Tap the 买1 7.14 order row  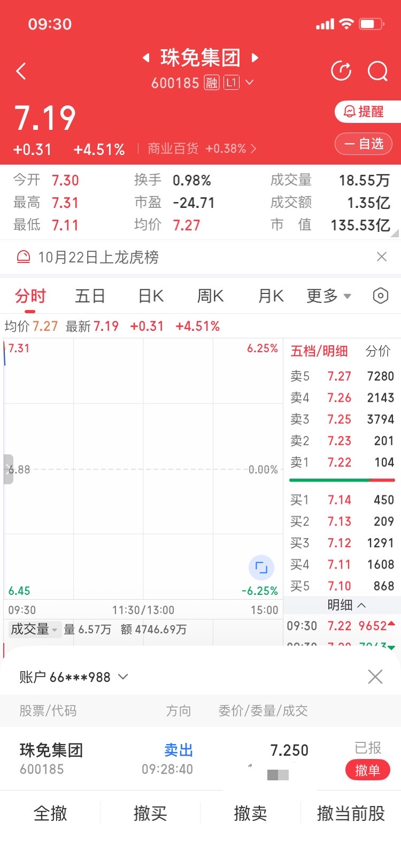[x=342, y=500]
